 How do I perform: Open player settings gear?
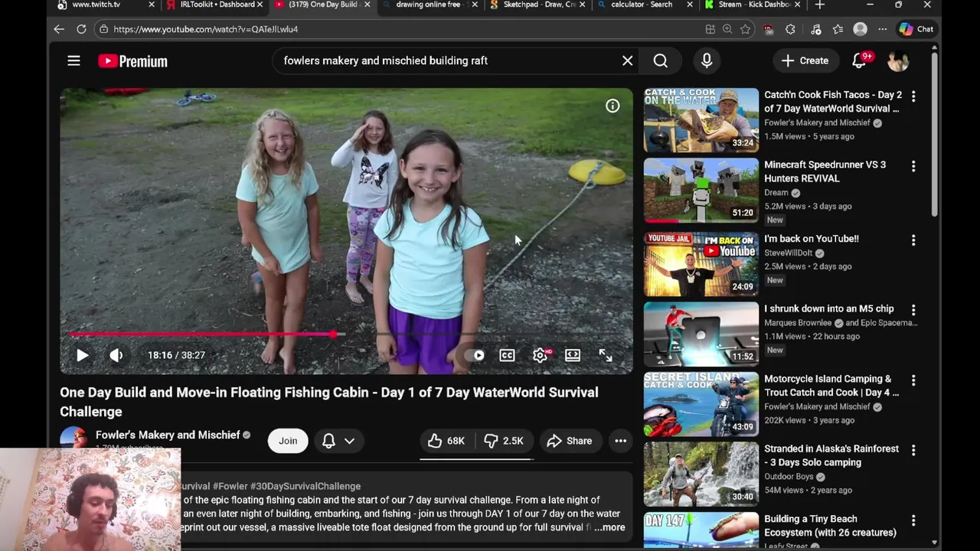coord(541,355)
